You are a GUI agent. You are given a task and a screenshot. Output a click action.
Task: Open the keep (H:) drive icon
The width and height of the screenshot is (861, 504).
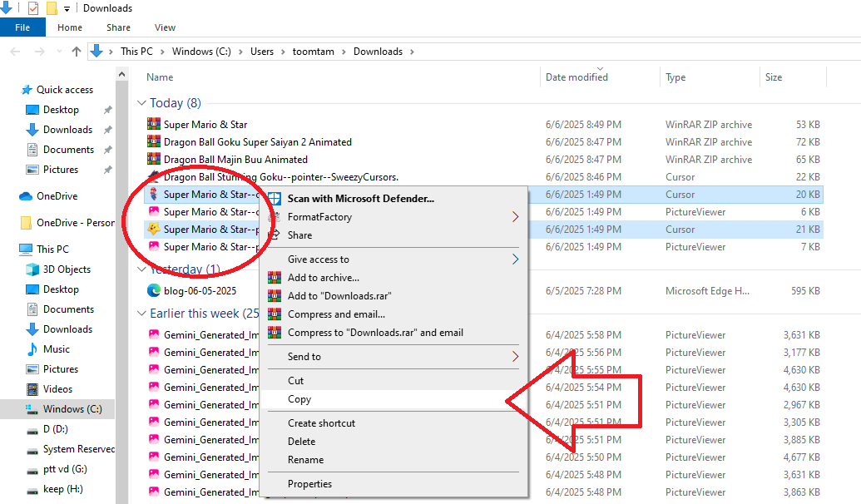click(32, 490)
